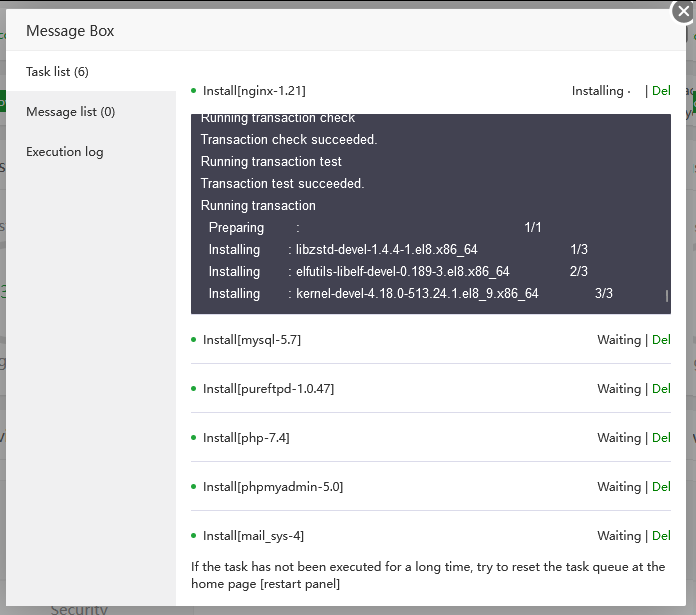Delete the nginx-1.21 install task
Viewport: 696px width, 615px height.
661,91
